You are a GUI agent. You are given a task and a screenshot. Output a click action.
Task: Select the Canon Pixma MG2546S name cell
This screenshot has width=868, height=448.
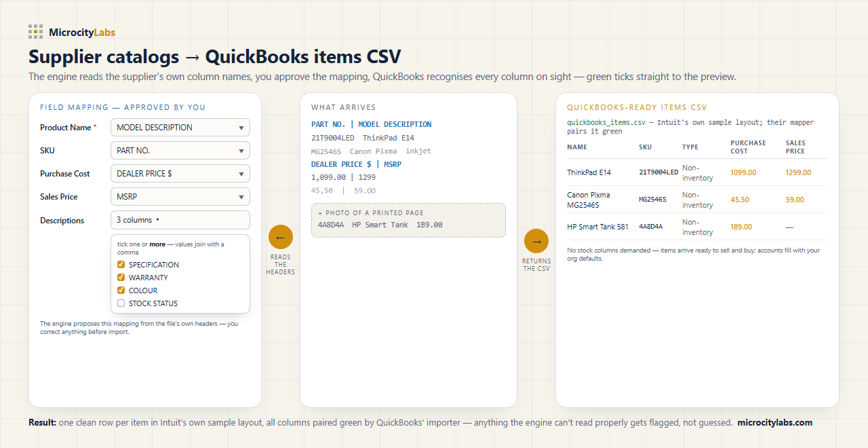(589, 200)
